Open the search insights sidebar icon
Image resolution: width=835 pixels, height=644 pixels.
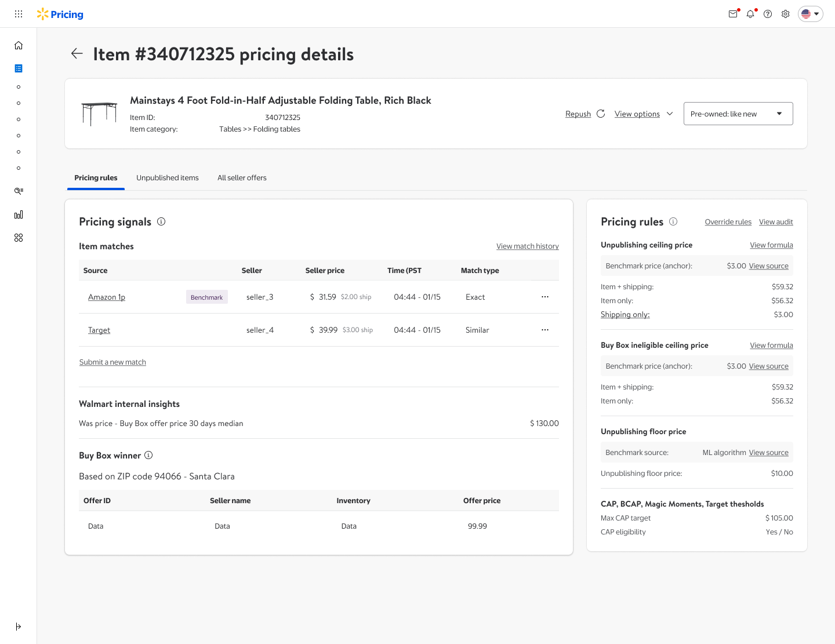point(19,191)
